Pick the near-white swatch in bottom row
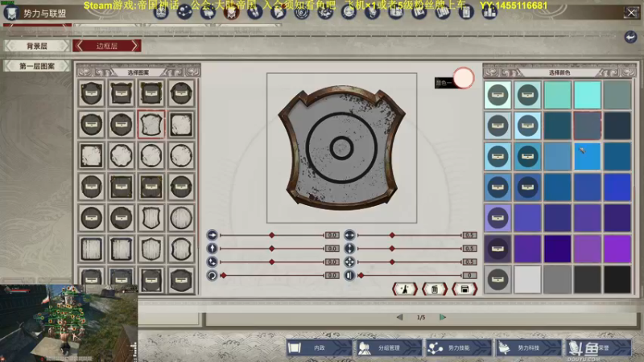 point(527,279)
